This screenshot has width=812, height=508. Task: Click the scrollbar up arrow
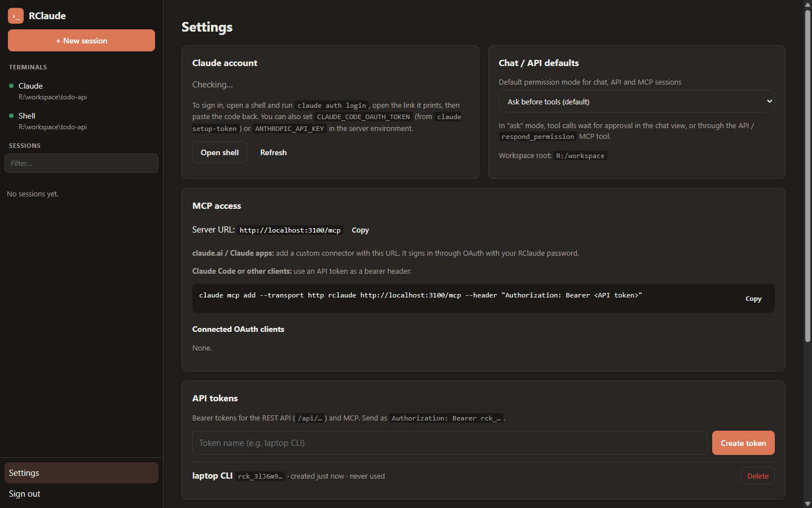(x=807, y=4)
